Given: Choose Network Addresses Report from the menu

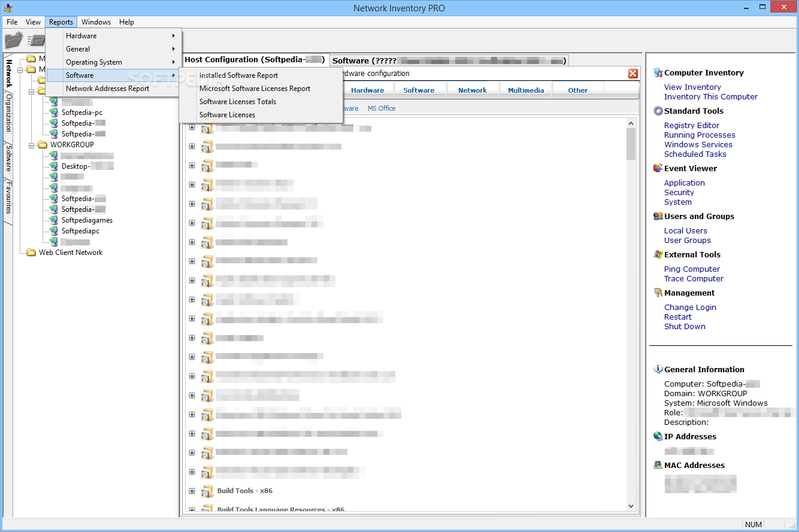Looking at the screenshot, I should pyautogui.click(x=114, y=89).
